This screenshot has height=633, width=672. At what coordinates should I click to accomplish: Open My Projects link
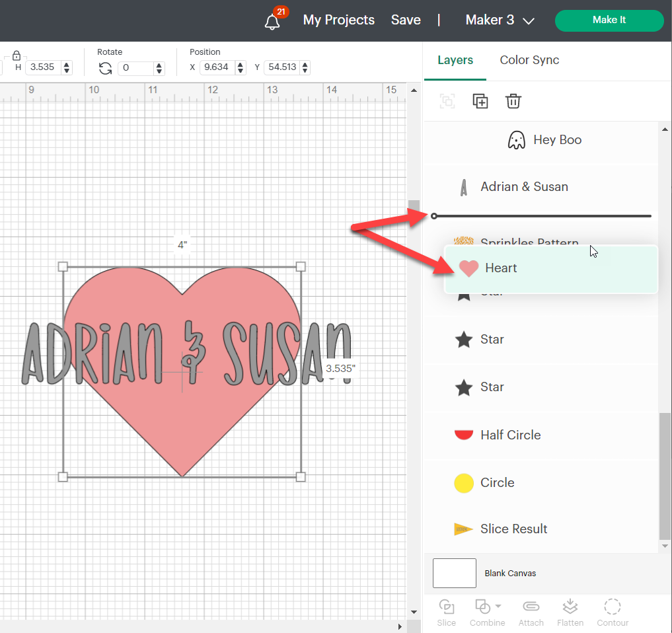click(338, 20)
